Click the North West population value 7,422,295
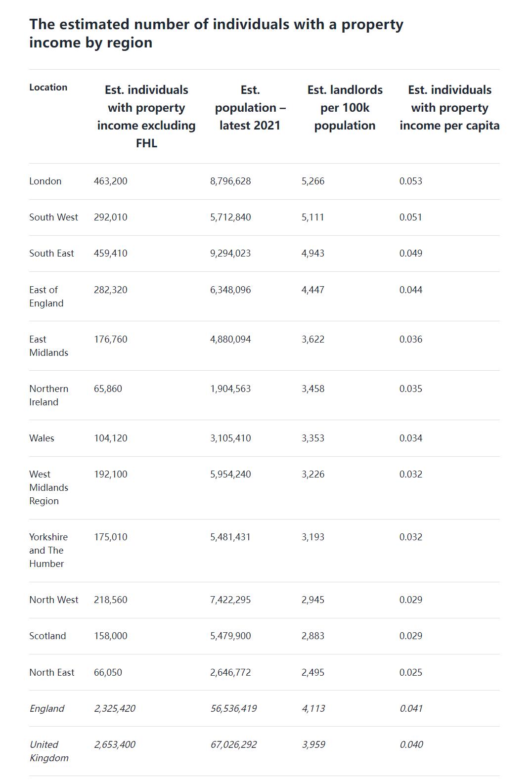Screen dimensions: 532x781 (x=230, y=600)
